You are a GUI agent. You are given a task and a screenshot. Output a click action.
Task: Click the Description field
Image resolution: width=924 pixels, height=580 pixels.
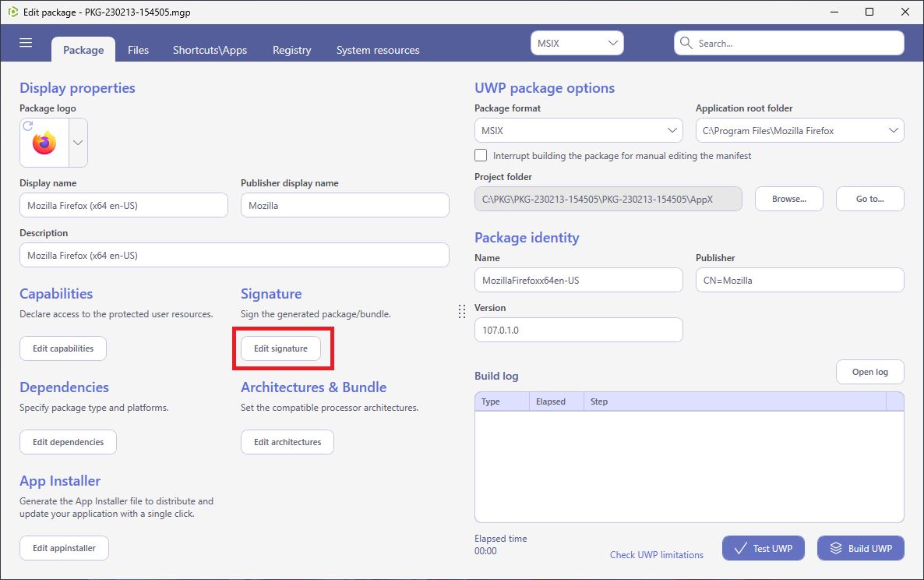coord(235,255)
